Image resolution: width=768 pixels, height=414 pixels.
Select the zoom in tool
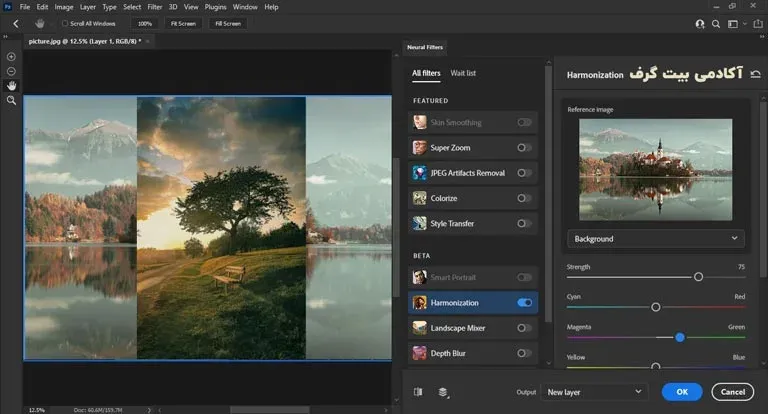(11, 57)
